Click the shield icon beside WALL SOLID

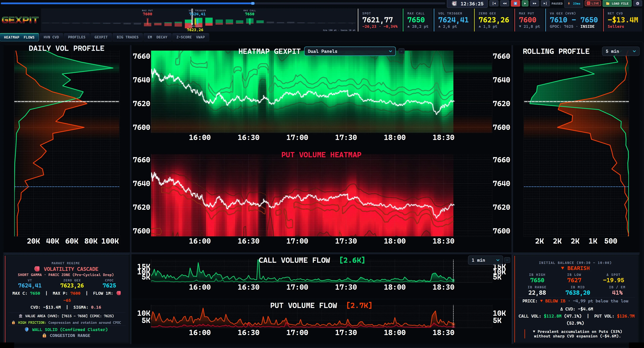pos(27,329)
